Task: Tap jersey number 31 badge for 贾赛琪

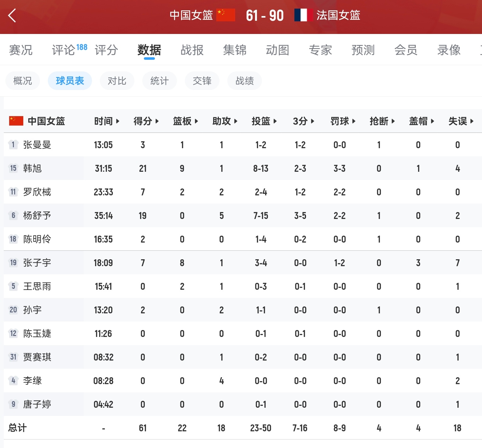Action: point(13,357)
